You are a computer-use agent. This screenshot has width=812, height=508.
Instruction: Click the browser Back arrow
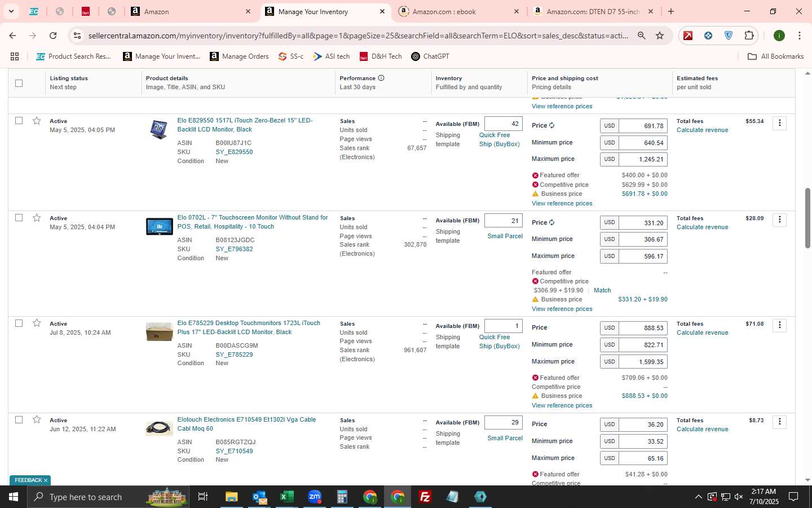pos(12,36)
